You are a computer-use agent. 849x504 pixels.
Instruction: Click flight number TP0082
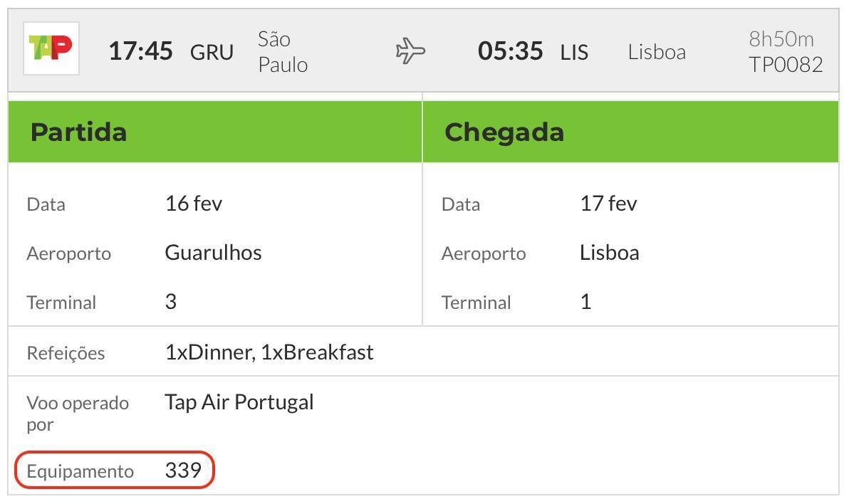point(786,65)
